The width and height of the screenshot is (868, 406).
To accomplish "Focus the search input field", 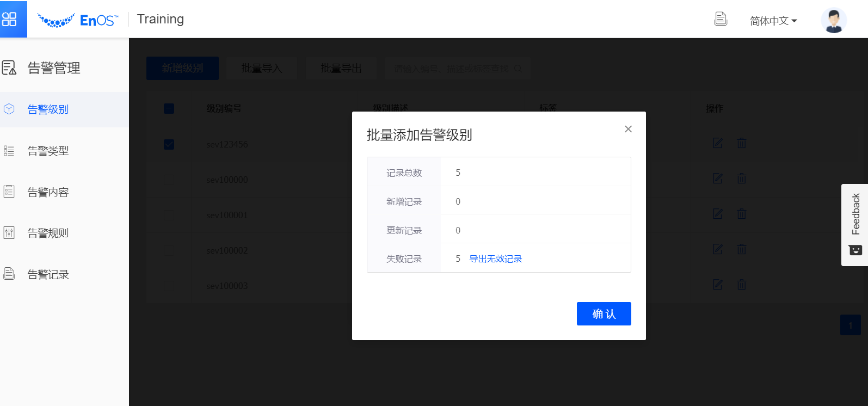I will [458, 69].
